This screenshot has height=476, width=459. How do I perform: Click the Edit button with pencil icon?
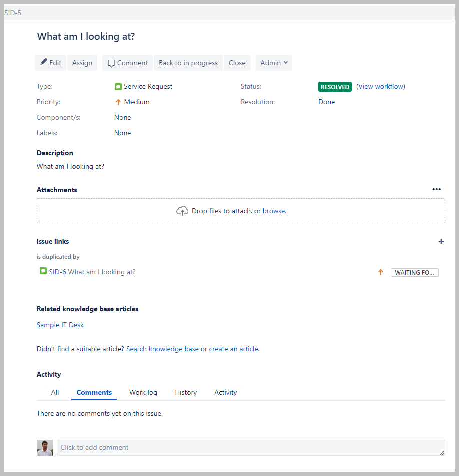51,63
